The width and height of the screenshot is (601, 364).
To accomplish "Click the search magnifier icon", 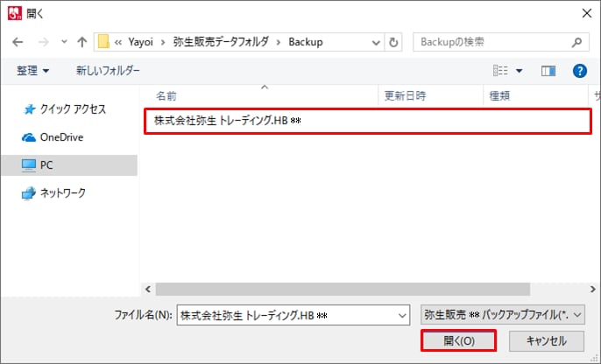I will click(576, 42).
